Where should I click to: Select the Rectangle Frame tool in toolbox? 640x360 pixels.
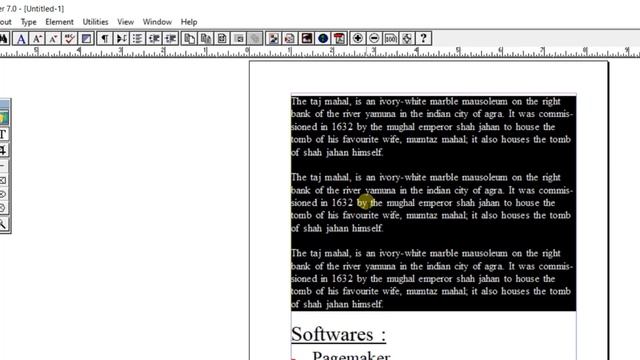click(x=4, y=180)
